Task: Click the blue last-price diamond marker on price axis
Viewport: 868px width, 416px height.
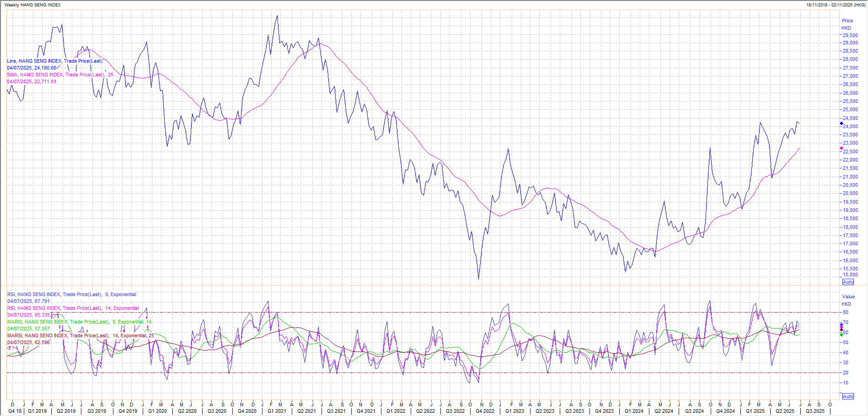Action: click(841, 124)
